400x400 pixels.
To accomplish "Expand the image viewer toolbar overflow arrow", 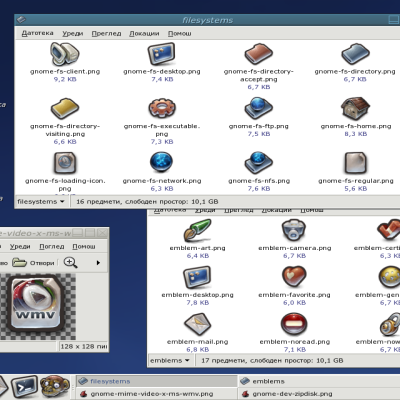I will pyautogui.click(x=98, y=263).
